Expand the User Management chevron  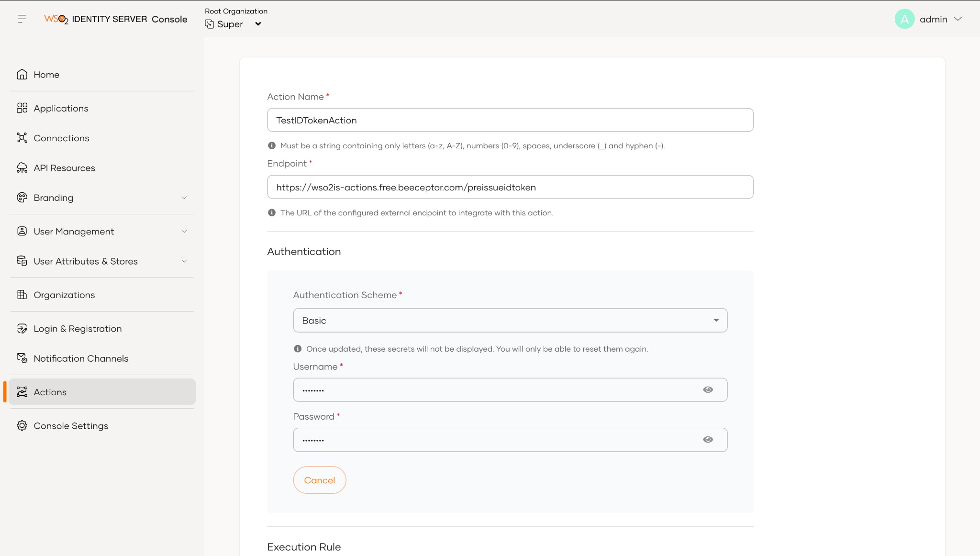pyautogui.click(x=184, y=232)
